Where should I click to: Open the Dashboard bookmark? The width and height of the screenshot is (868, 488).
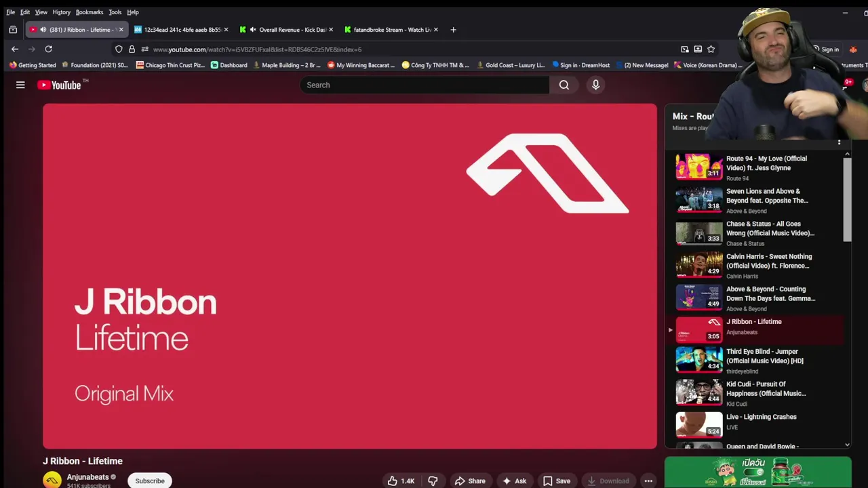(229, 65)
